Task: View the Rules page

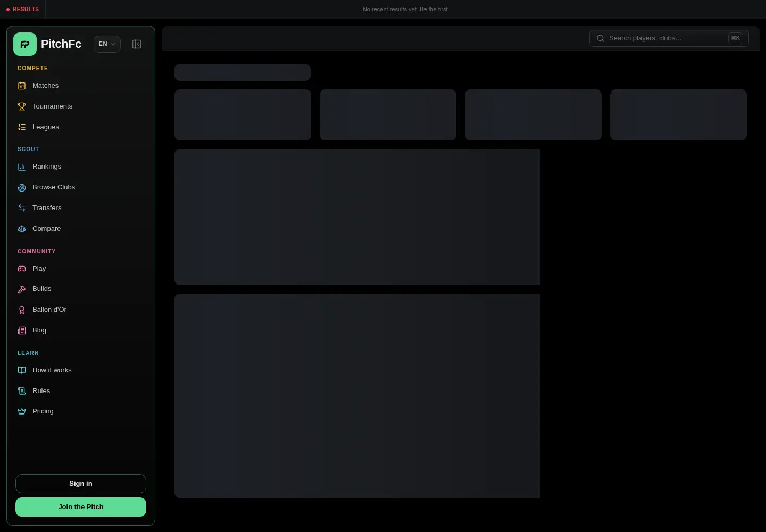Action: pos(81,391)
